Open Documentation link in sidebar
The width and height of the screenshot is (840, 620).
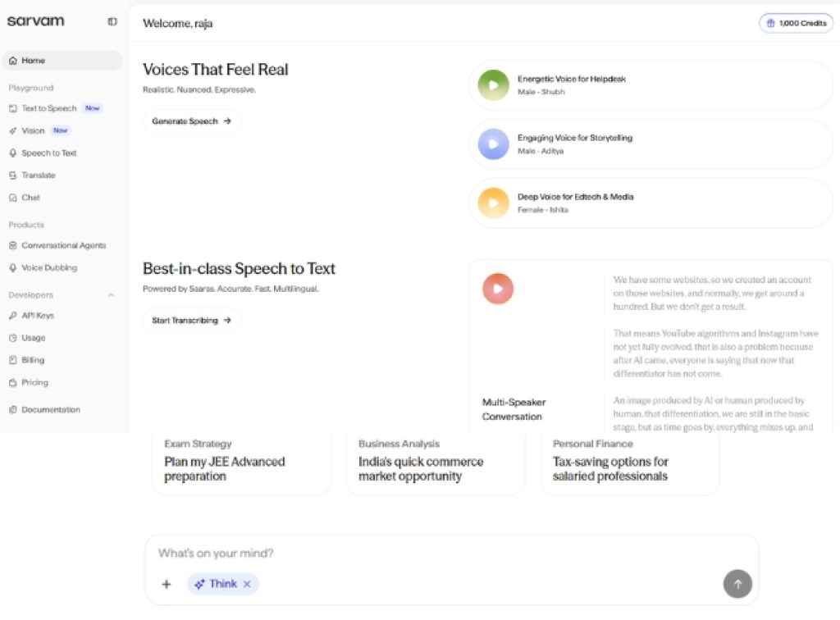tap(51, 410)
